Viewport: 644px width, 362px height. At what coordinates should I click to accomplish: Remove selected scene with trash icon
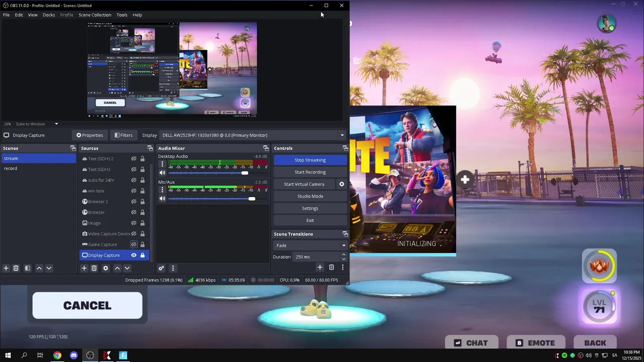(16, 268)
